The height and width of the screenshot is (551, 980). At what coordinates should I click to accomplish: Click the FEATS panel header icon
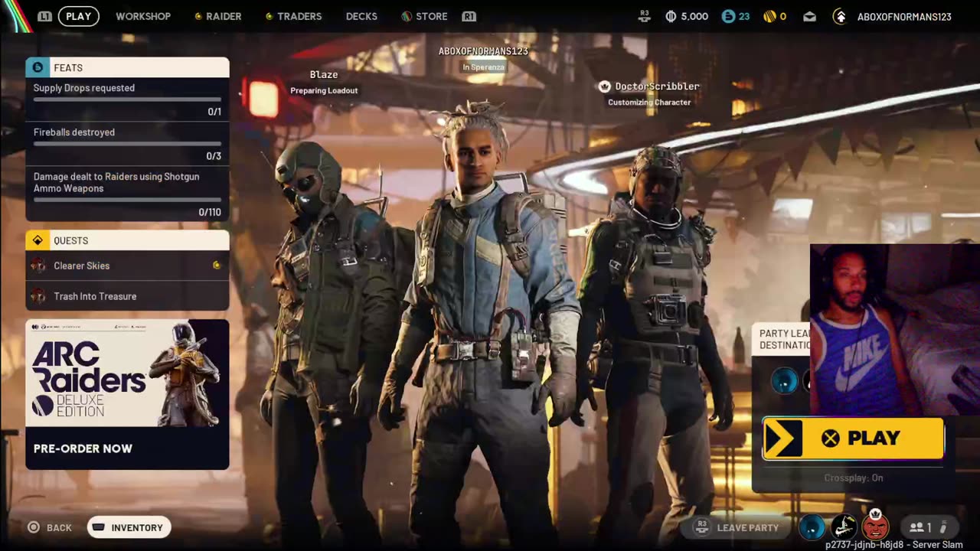(x=38, y=67)
